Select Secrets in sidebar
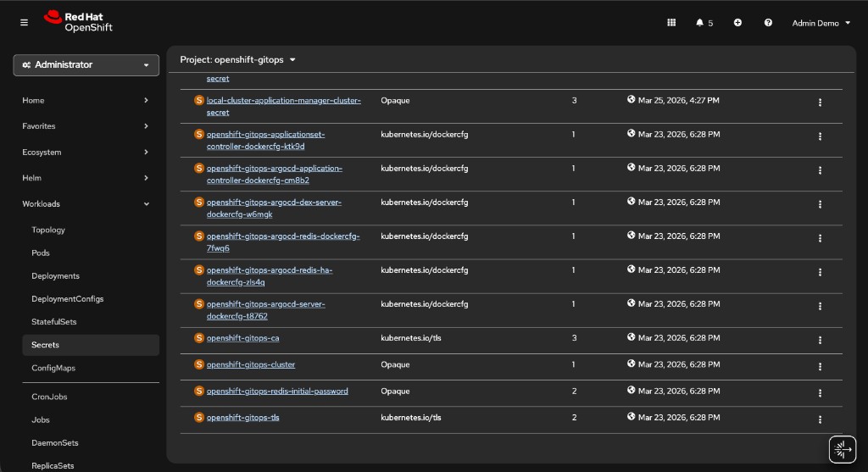868x472 pixels. (91, 345)
